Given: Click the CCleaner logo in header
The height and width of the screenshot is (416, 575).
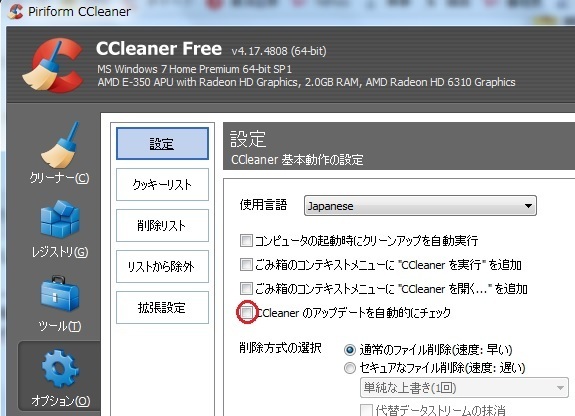Looking at the screenshot, I should click(x=52, y=65).
